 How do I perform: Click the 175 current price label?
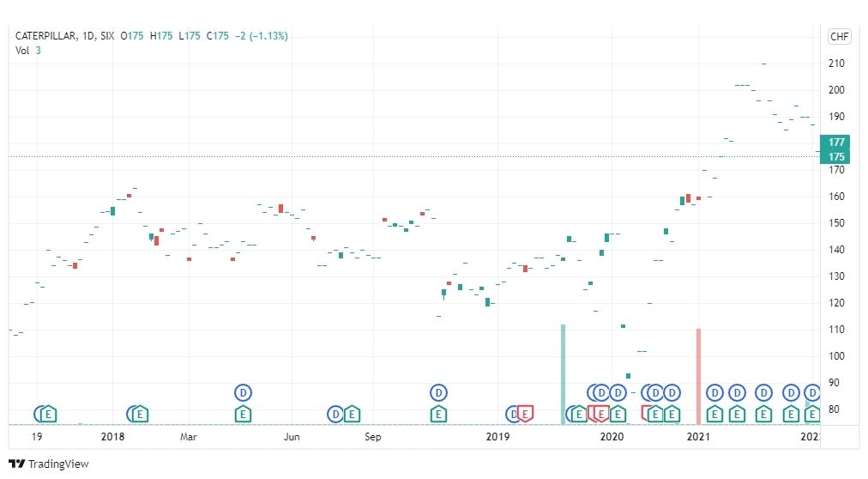point(835,157)
